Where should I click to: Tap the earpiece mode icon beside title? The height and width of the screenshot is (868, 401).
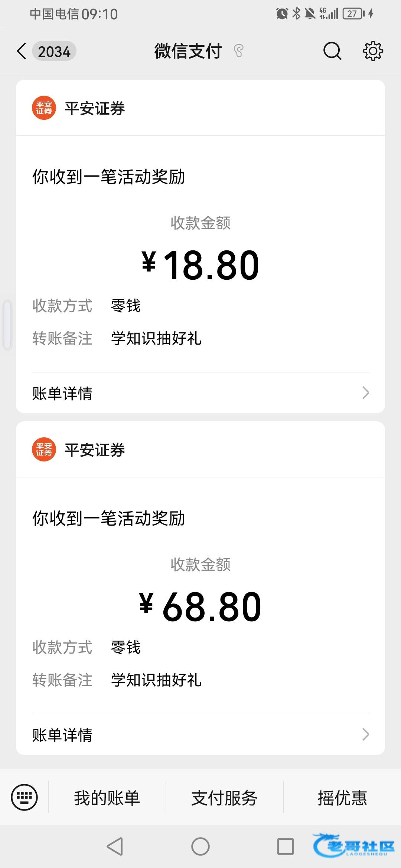[239, 51]
